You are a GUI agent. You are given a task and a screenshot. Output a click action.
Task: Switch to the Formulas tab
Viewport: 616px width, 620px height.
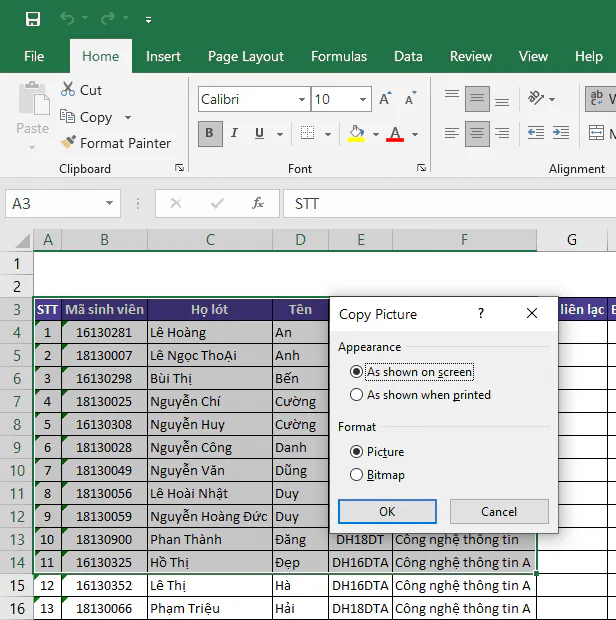point(339,56)
